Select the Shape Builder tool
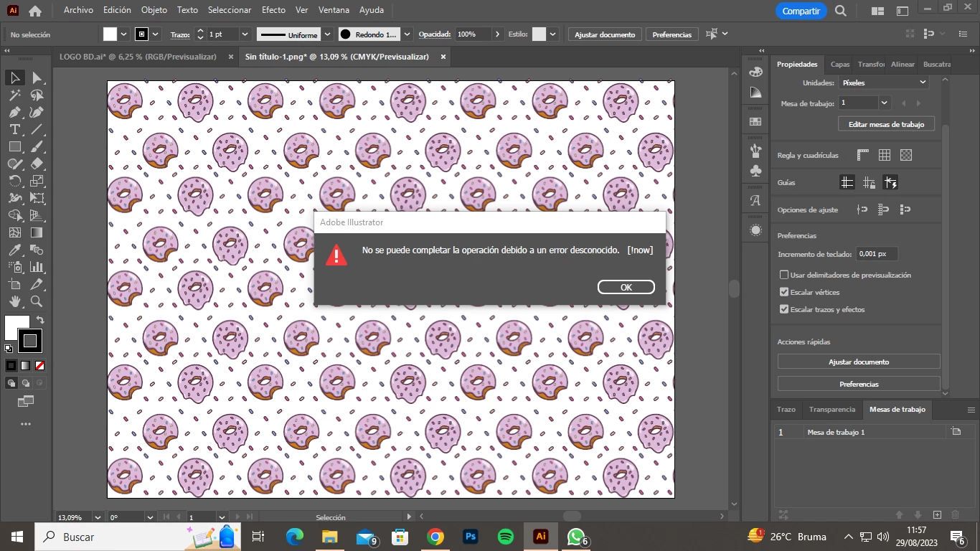This screenshot has height=551, width=980. (15, 215)
